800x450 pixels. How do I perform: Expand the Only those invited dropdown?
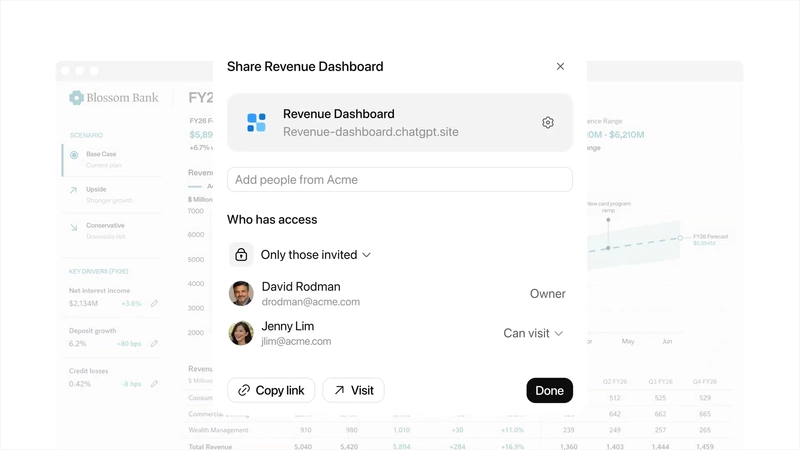pos(315,255)
